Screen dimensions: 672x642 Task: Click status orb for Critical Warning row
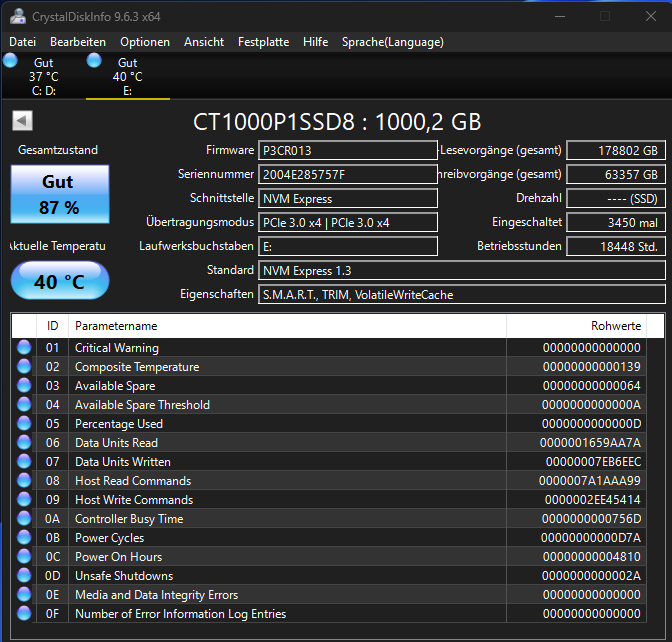pyautogui.click(x=24, y=347)
